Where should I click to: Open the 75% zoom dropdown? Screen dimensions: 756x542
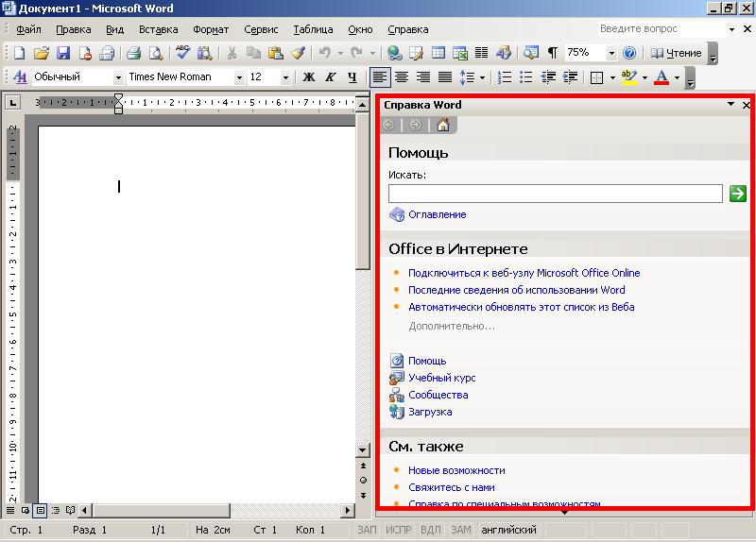pyautogui.click(x=611, y=53)
